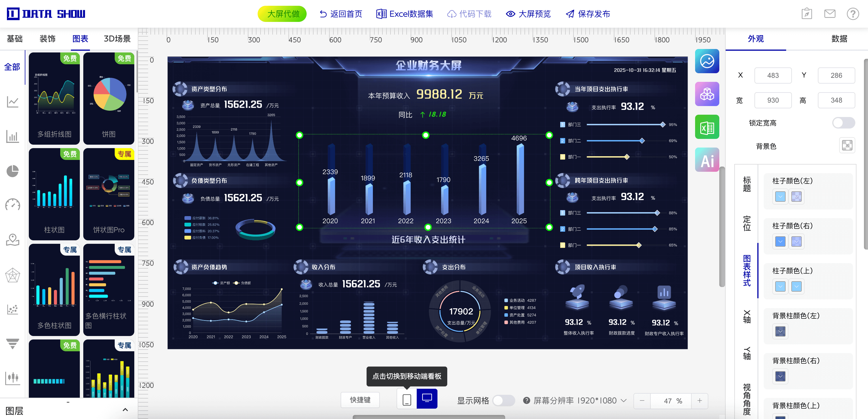Select the gauge chart category icon
Viewport: 868px width, 419px height.
click(x=12, y=205)
